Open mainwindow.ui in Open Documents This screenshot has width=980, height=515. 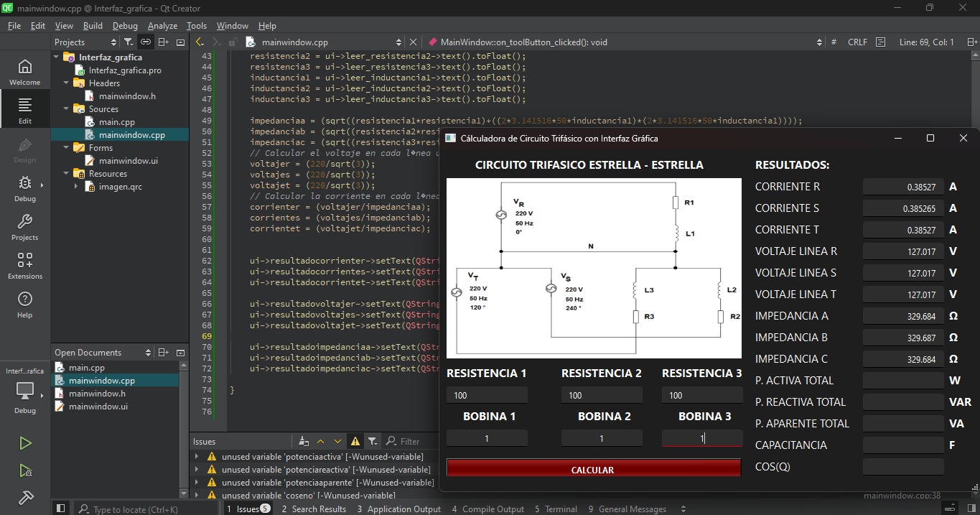tap(98, 407)
